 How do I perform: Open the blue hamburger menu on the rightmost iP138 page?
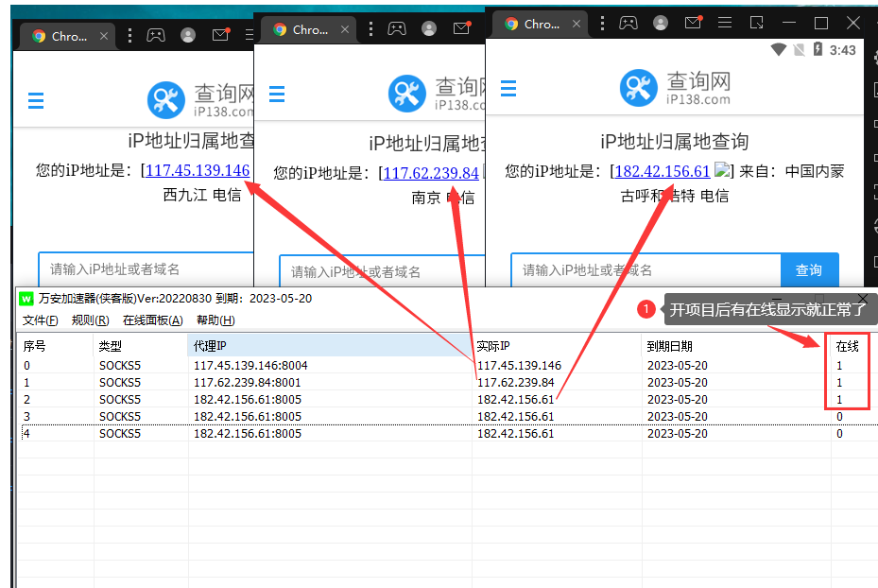508,89
